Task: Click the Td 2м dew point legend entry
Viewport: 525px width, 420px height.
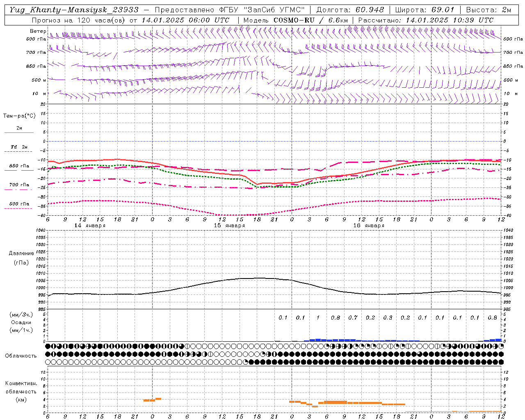Action: pyautogui.click(x=19, y=147)
